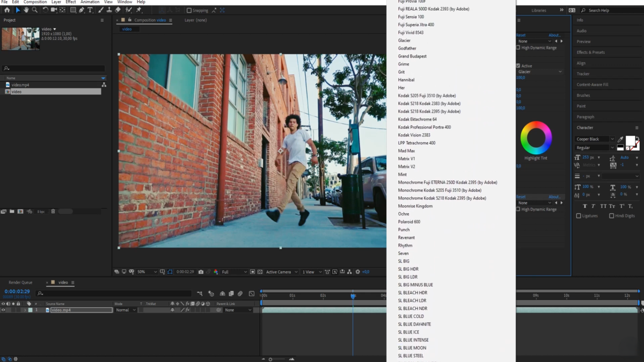Toggle the transparency grid icon in viewer
The width and height of the screenshot is (644, 362).
tap(260, 272)
